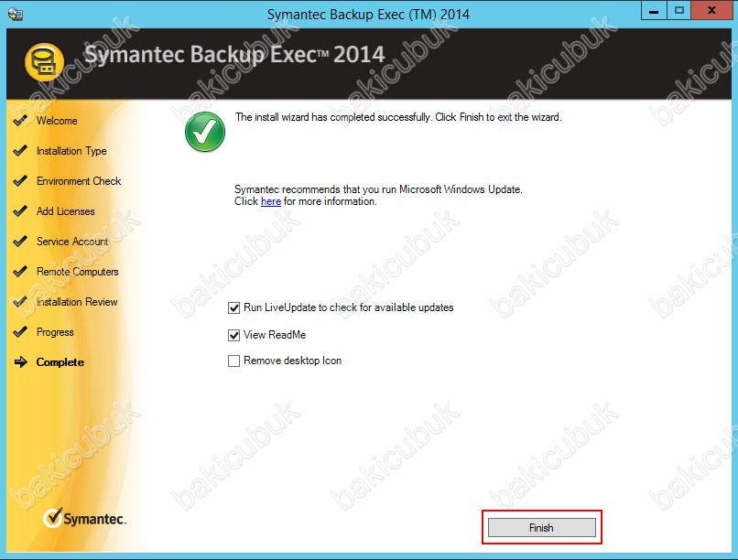Click the checkmark beside Remote Computers
Image resolution: width=738 pixels, height=560 pixels.
point(20,272)
